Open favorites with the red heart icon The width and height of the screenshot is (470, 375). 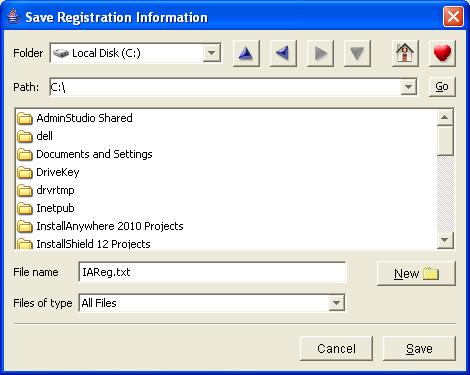point(442,53)
